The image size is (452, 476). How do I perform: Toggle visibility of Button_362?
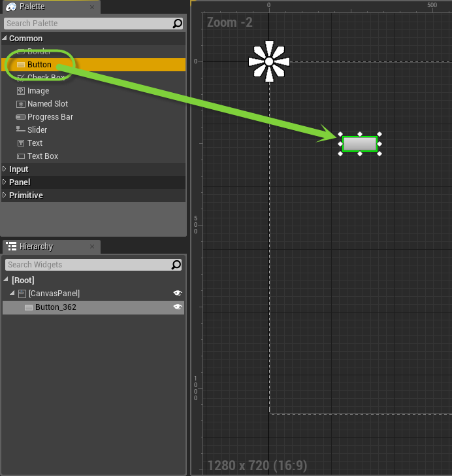(x=178, y=307)
